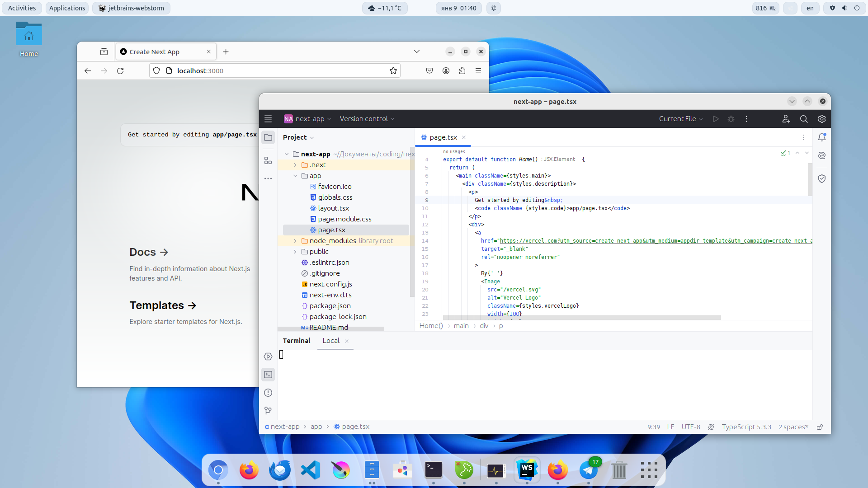Screen dimensions: 868x488
Task: Click the inspections checkmark widget
Action: [x=785, y=153]
